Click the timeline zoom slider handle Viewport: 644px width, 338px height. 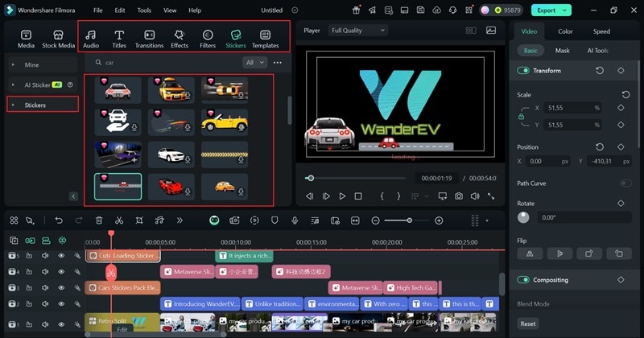click(x=410, y=221)
